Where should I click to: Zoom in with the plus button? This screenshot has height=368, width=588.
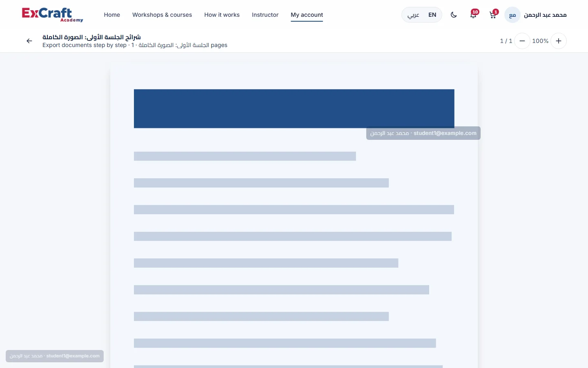[559, 41]
